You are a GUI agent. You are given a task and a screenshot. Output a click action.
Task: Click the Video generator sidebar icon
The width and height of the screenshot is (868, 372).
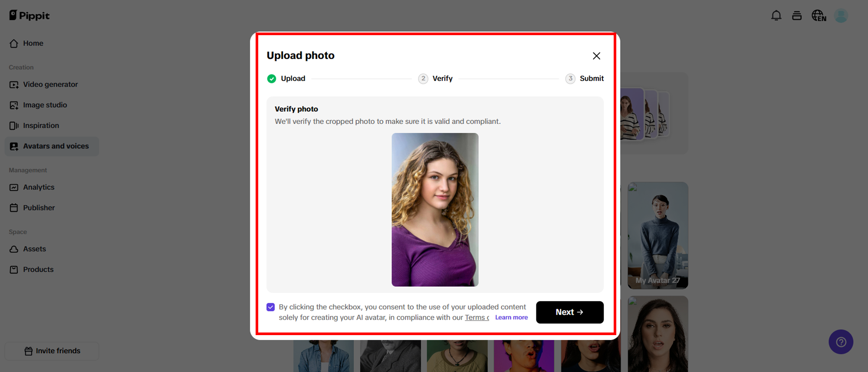14,85
